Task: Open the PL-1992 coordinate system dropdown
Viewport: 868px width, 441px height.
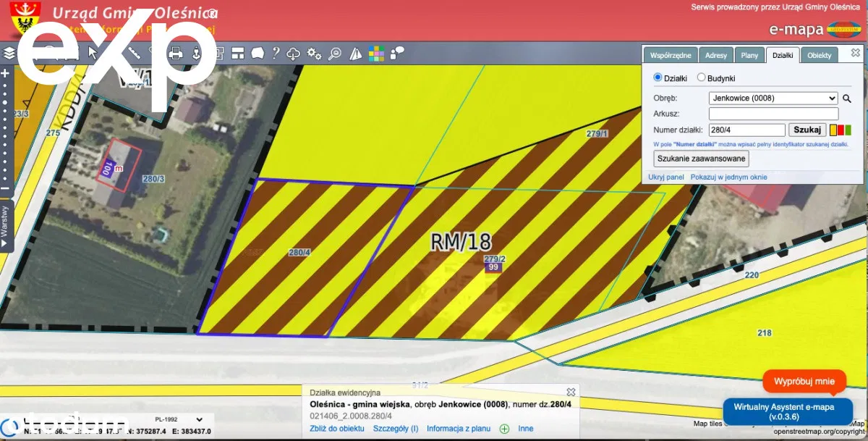Action: [x=179, y=419]
